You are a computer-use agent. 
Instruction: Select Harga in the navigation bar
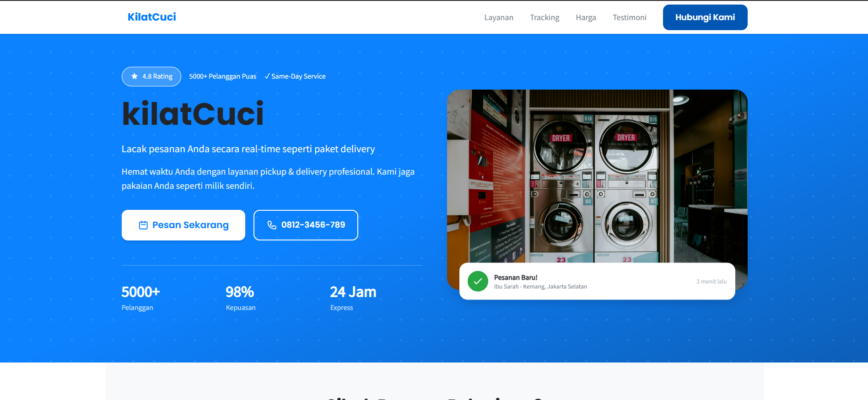(x=585, y=17)
